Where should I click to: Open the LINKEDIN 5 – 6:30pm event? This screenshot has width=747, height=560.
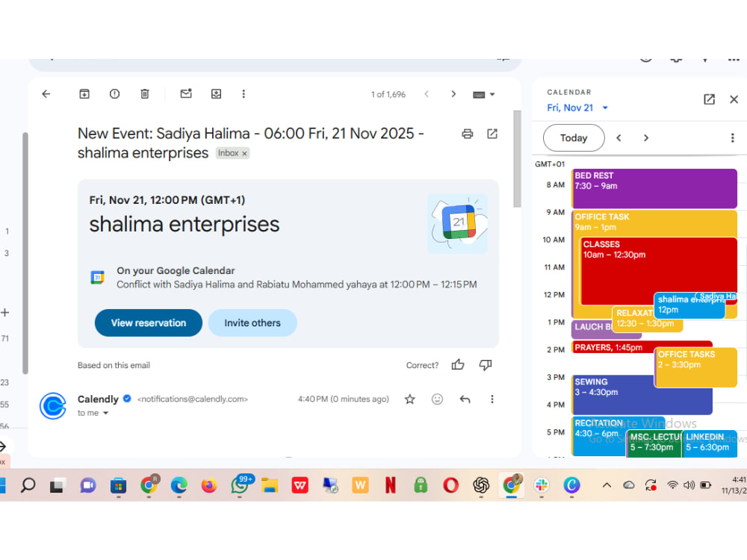(710, 443)
